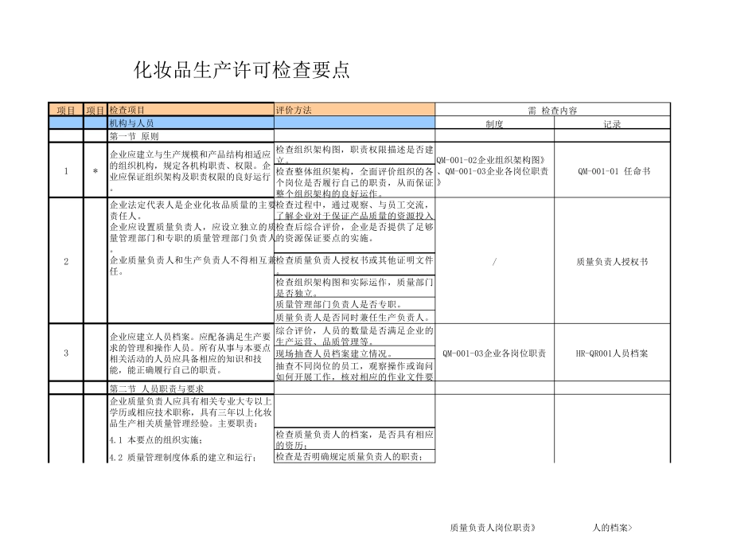Click the 需 检查内容 header cell
756x535 pixels.
pos(552,110)
